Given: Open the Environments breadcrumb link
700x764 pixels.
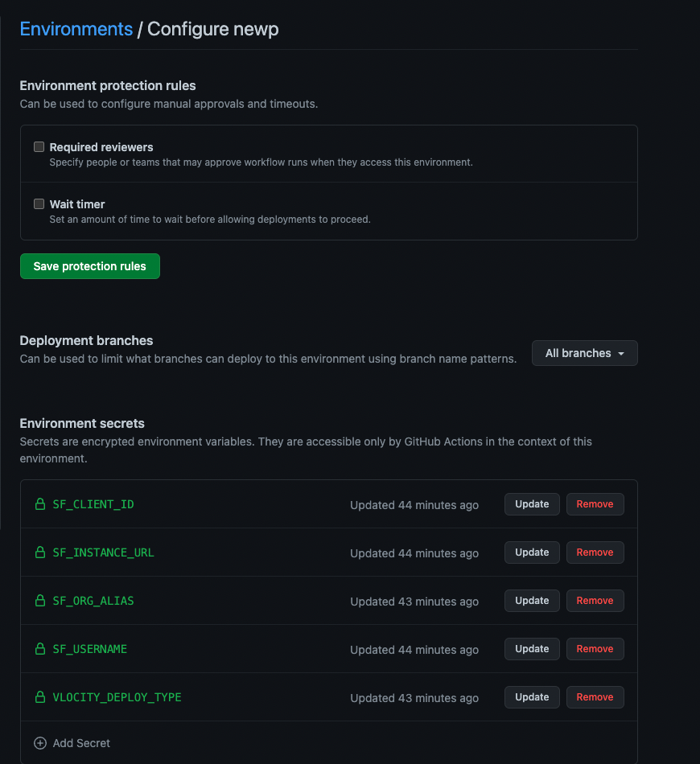Looking at the screenshot, I should [76, 29].
